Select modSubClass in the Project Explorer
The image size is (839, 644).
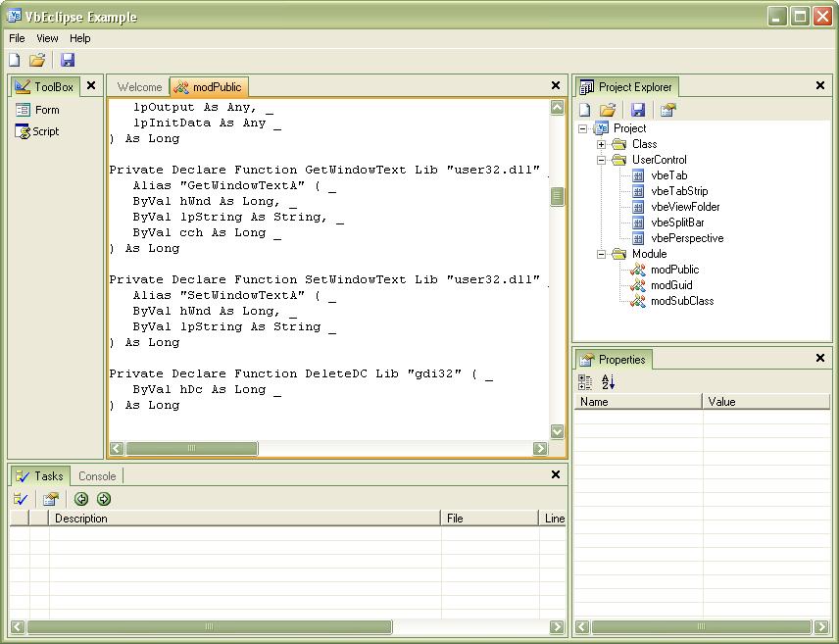coord(681,301)
